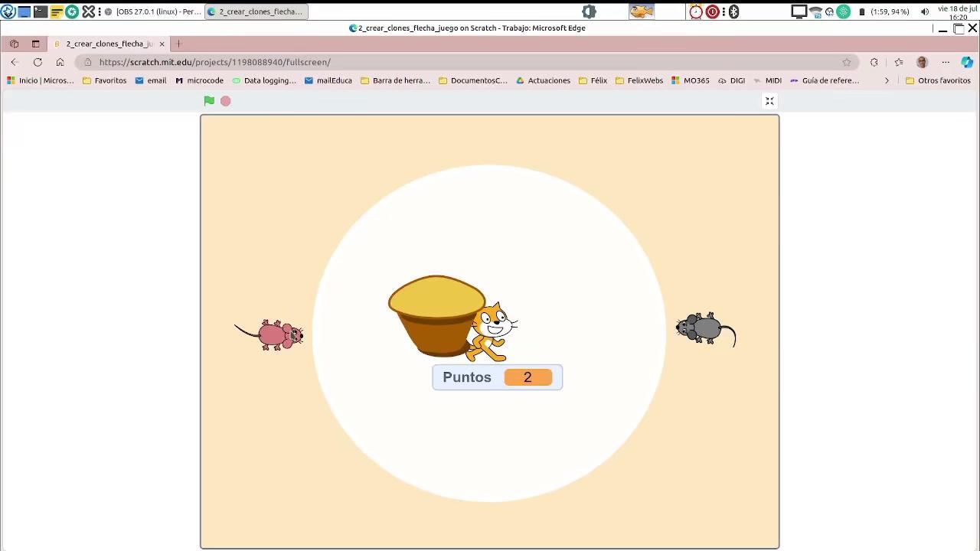Open the browser extensions menu
The image size is (980, 551).
pyautogui.click(x=874, y=62)
